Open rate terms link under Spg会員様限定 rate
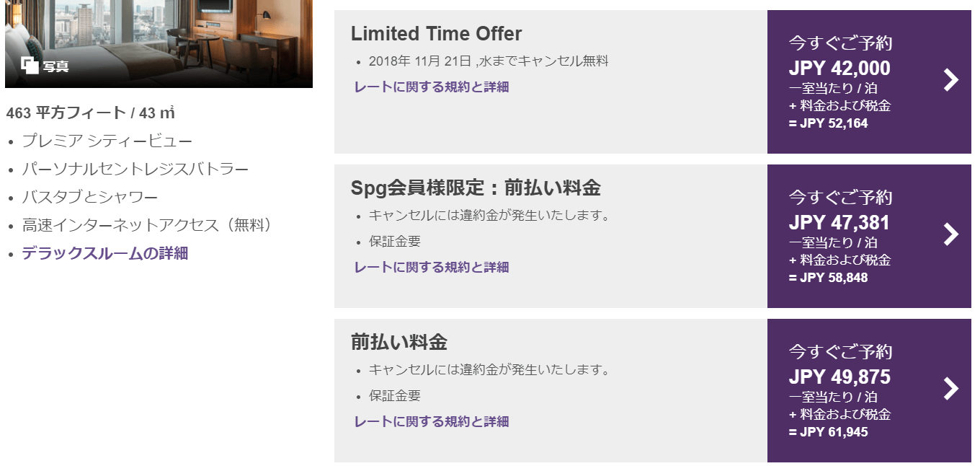 431,268
